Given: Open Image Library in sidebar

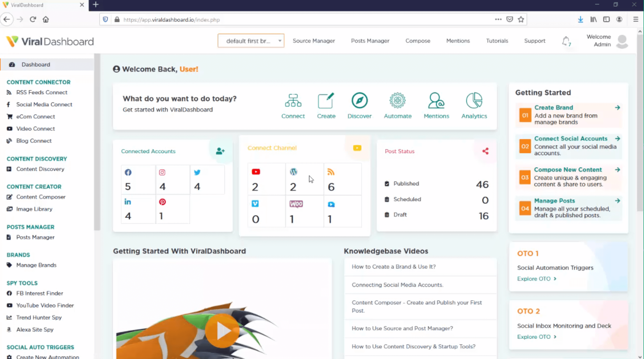Looking at the screenshot, I should pyautogui.click(x=34, y=209).
